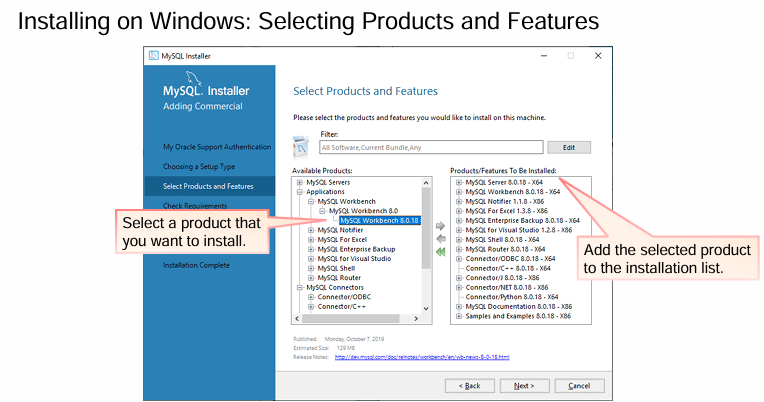Click the add product right arrow
Screen dimensions: 764x402
click(440, 226)
